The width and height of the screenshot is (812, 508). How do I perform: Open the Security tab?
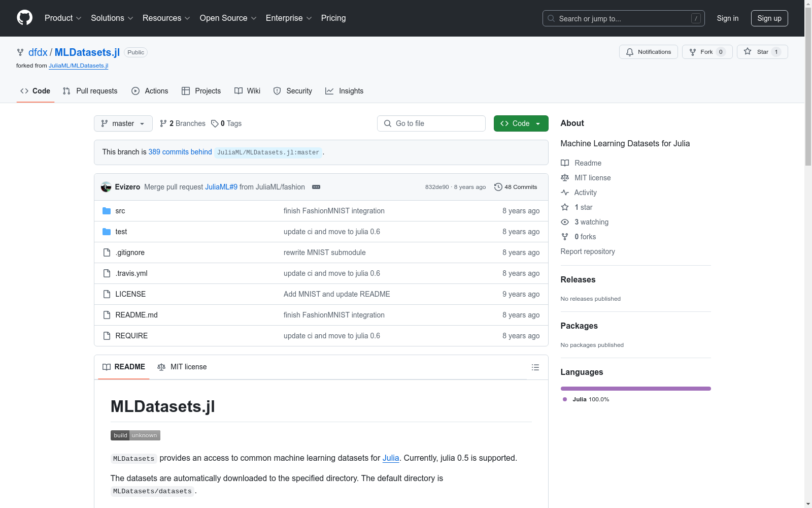tap(293, 91)
